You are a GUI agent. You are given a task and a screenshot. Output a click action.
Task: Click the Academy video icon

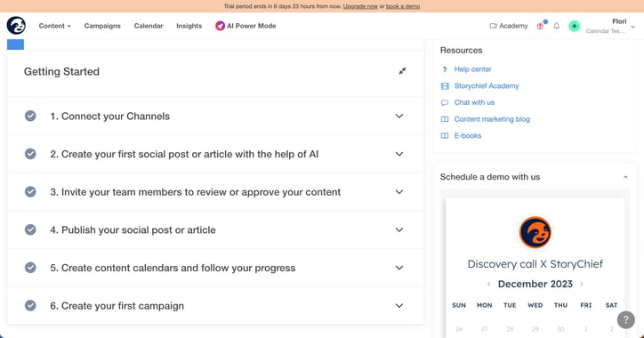pos(494,26)
